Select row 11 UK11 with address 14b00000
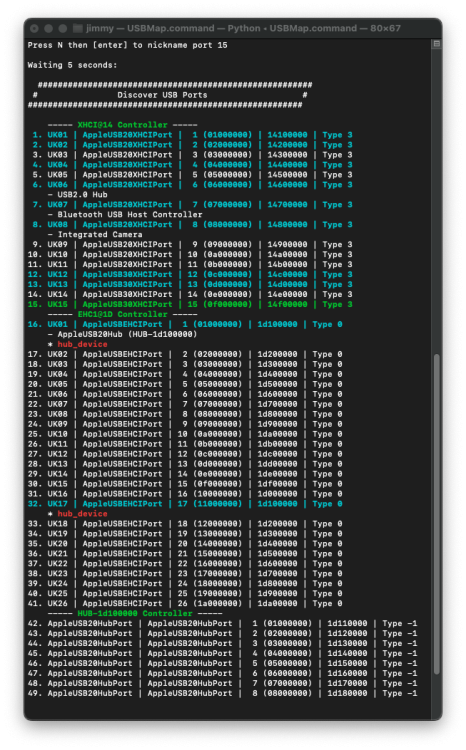Viewport: 466px width, 750px height. point(190,265)
